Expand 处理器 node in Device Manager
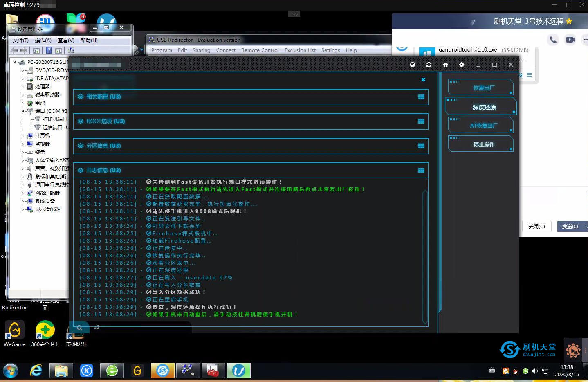Screen dimensions: 588x382 [22, 87]
